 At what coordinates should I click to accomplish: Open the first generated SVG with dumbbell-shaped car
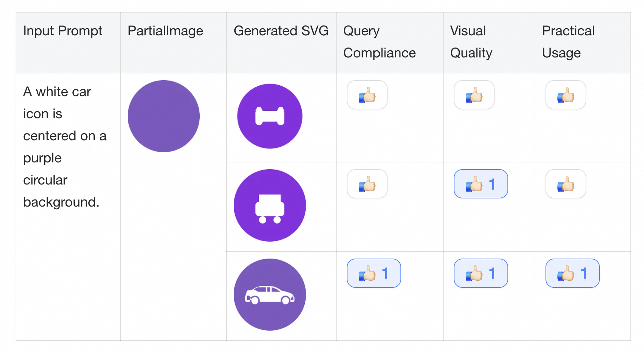(x=270, y=116)
